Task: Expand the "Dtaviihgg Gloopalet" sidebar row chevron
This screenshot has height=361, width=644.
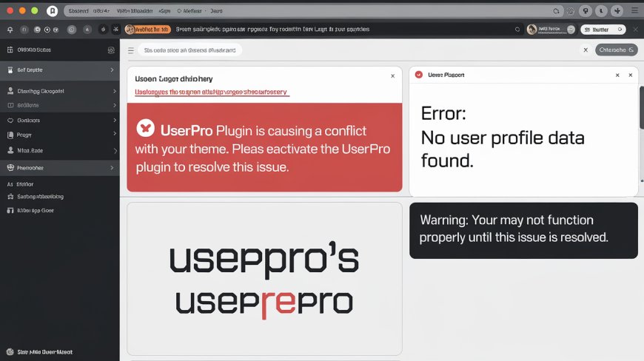Action: point(115,91)
